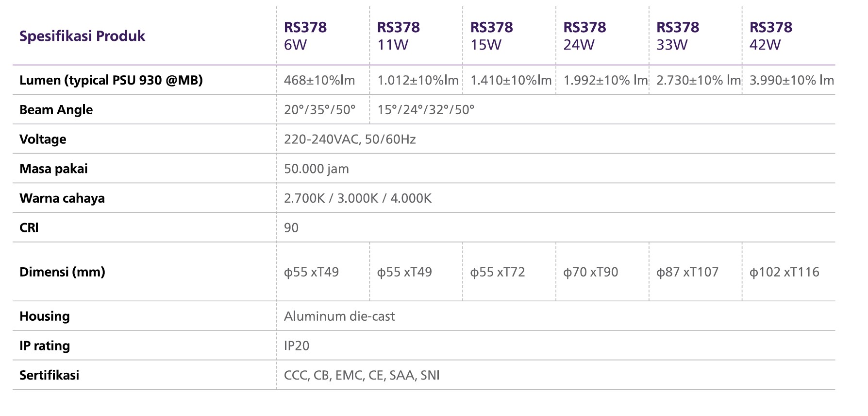Viewport: 868px width, 416px height.
Task: Click the RS378 24W column header
Action: point(584,36)
